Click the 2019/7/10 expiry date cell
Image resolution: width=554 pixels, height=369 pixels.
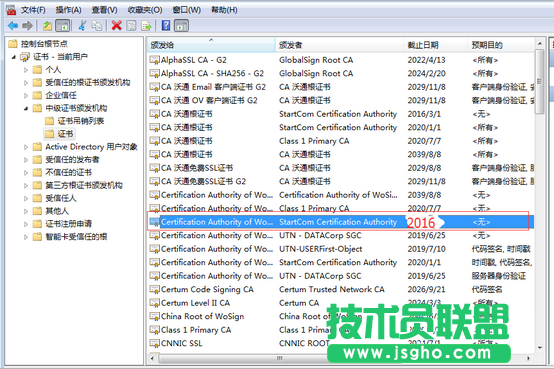click(x=426, y=249)
